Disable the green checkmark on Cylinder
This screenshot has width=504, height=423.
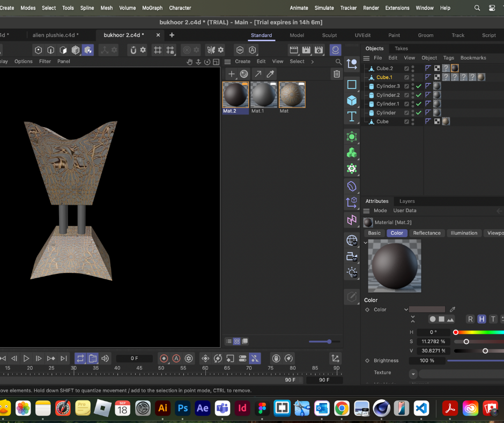click(419, 113)
